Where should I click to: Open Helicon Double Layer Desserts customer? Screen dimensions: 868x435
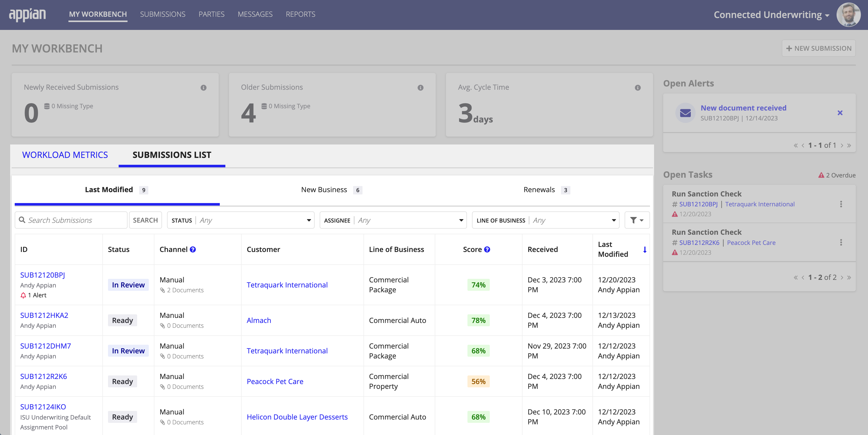(x=297, y=417)
